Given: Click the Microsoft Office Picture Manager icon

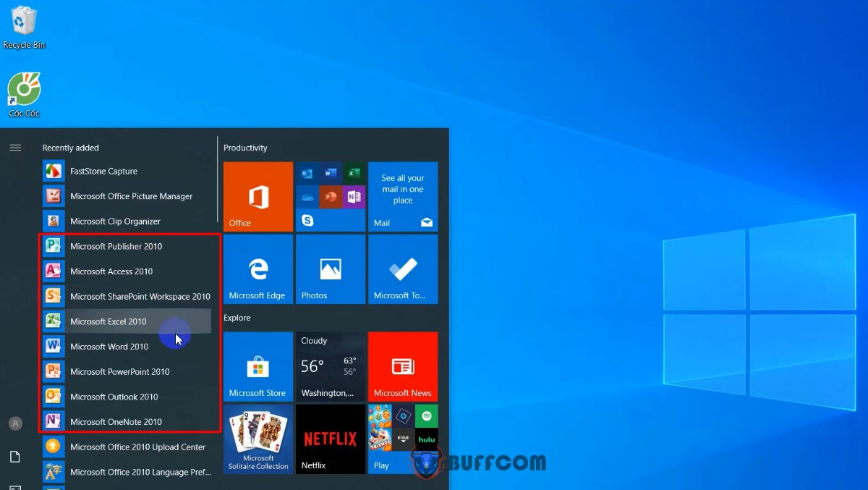Looking at the screenshot, I should coord(54,196).
